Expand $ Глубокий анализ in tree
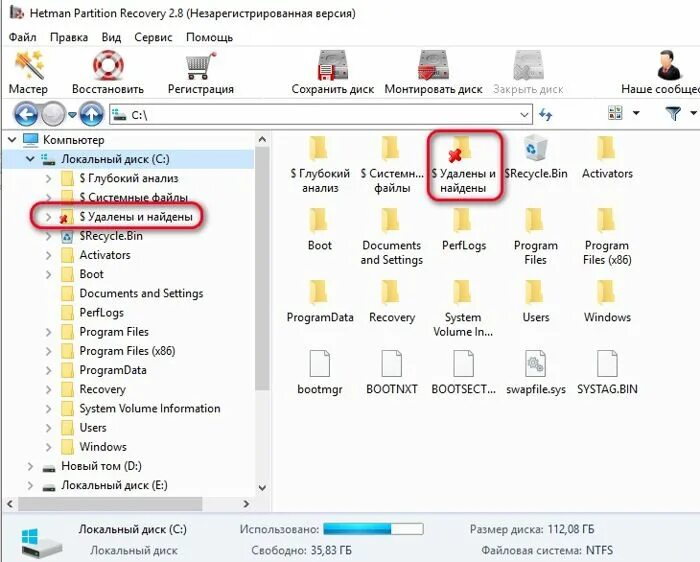 coord(48,179)
